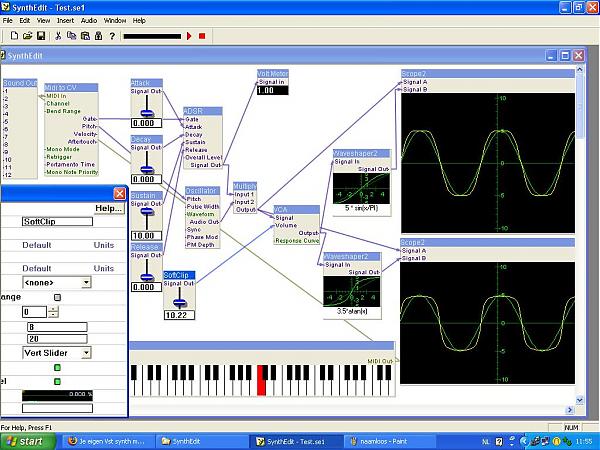This screenshot has width=600, height=450.
Task: Click the VCA Response Curve pin
Action: (x=297, y=241)
